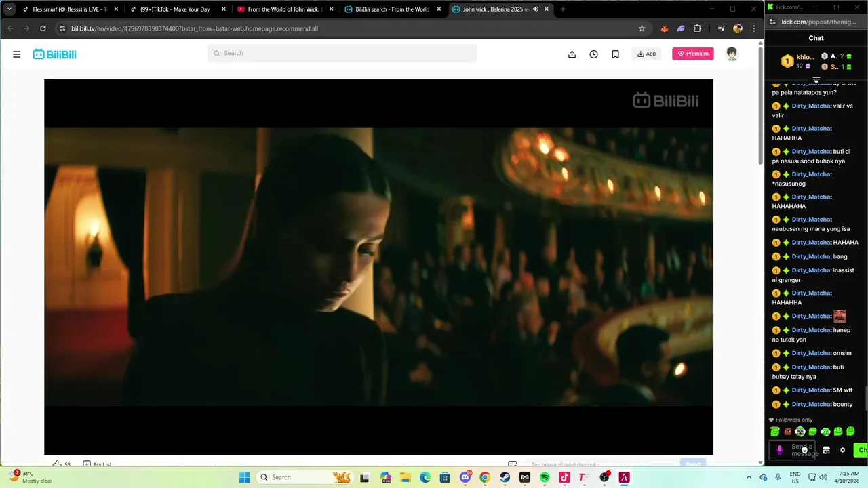Viewport: 868px width, 488px height.
Task: Click the BiliBili page vertical scrollbar
Action: [760, 106]
